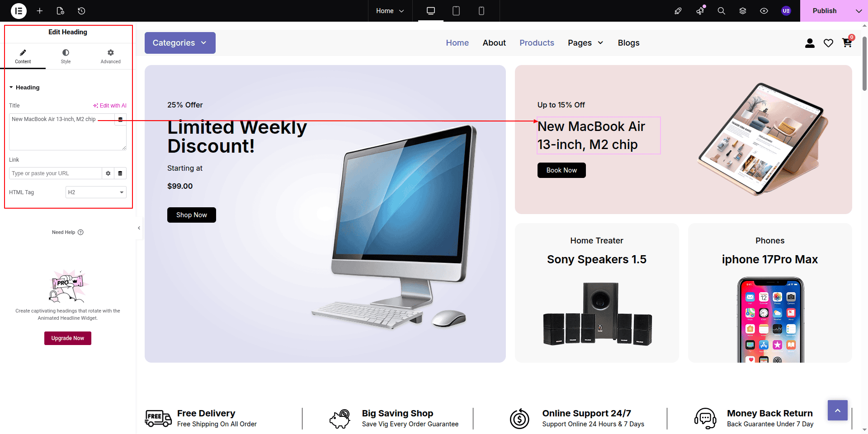
Task: Switch to tablet responsive view
Action: pyautogui.click(x=456, y=11)
